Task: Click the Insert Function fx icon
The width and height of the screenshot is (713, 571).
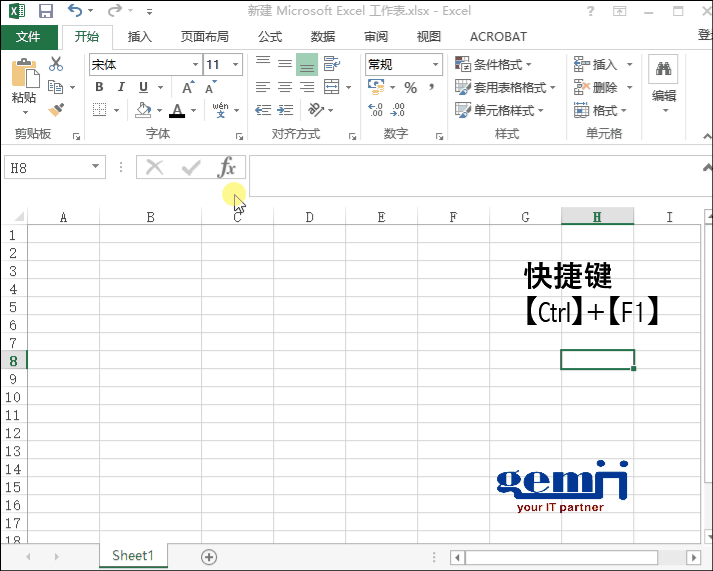Action: pyautogui.click(x=228, y=167)
